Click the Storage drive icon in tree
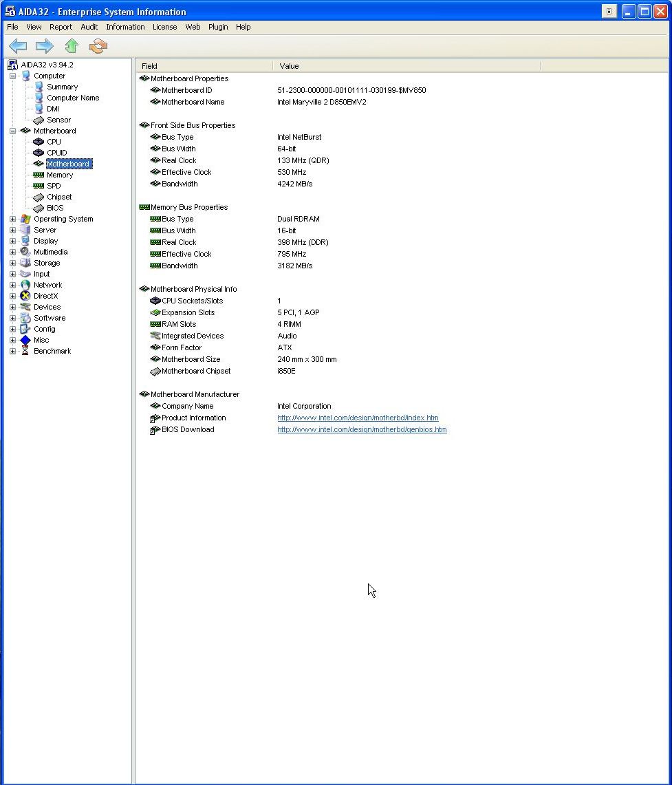Screen dimensions: 672x785 click(x=25, y=263)
